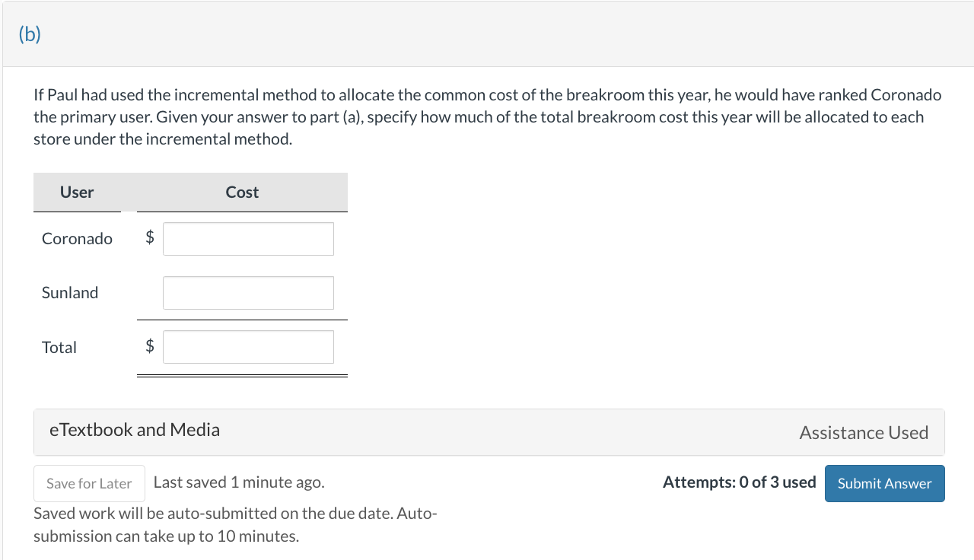Click the Coronado row label
This screenshot has width=974, height=560.
[x=77, y=239]
